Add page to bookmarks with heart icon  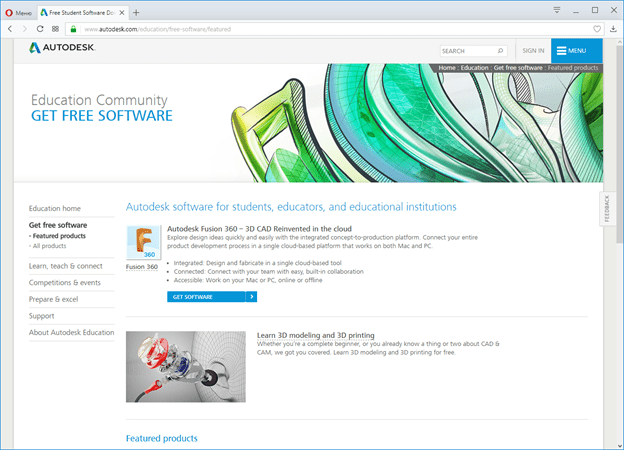point(597,29)
